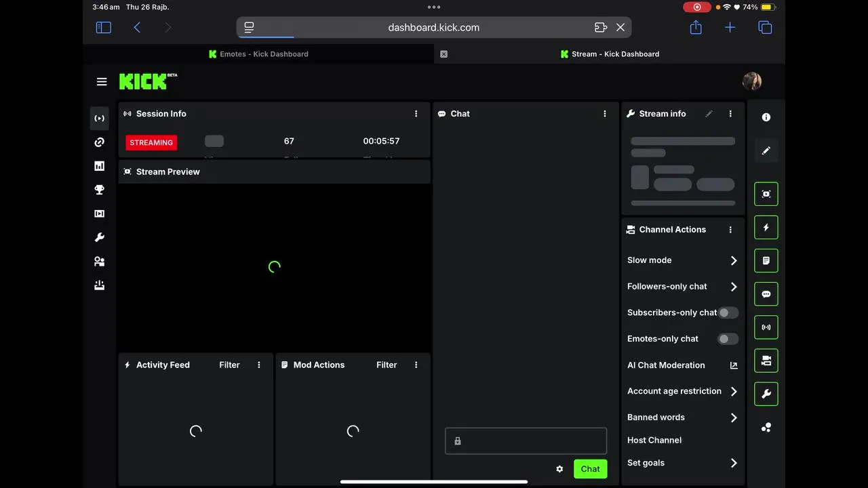Viewport: 868px width, 488px height.
Task: Click the chat message input field
Action: (526, 441)
